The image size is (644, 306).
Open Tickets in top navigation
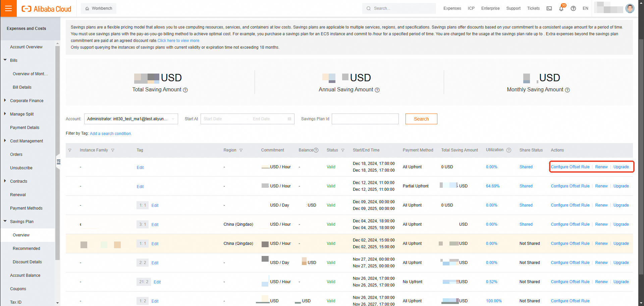tap(533, 8)
